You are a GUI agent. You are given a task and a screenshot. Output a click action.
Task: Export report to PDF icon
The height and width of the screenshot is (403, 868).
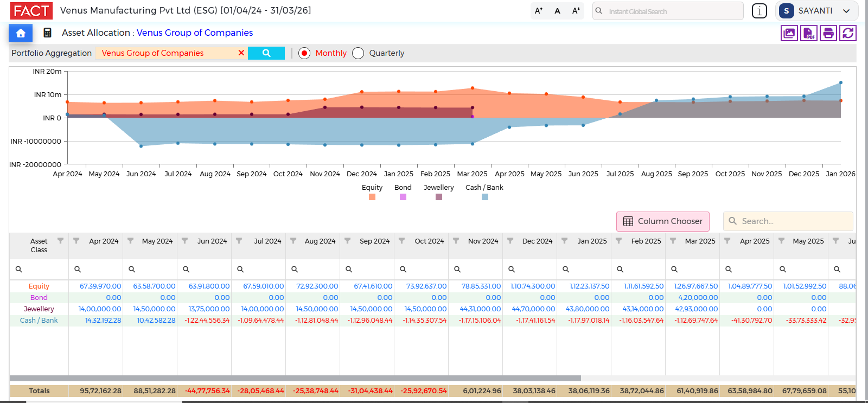pyautogui.click(x=809, y=33)
